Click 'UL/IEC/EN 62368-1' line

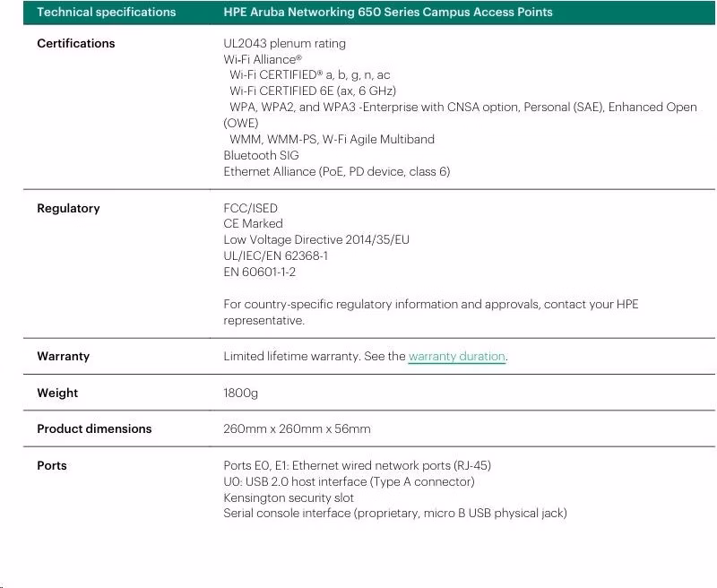(276, 255)
